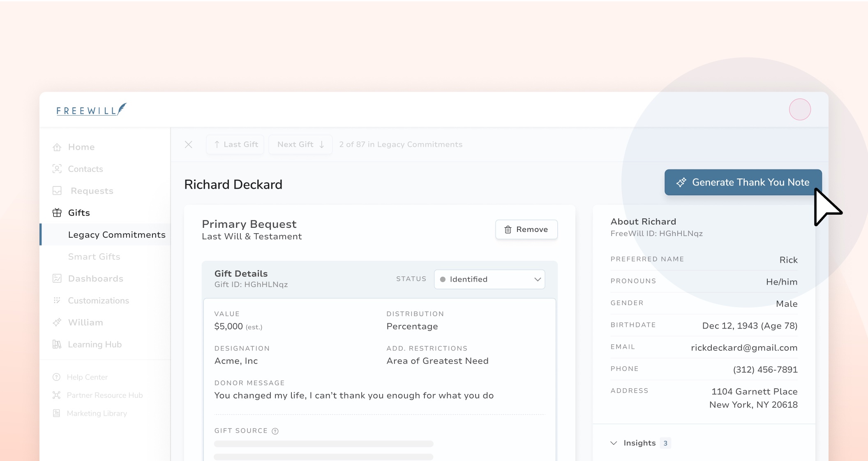
Task: Click Area of Greatest Need restriction
Action: pyautogui.click(x=437, y=361)
